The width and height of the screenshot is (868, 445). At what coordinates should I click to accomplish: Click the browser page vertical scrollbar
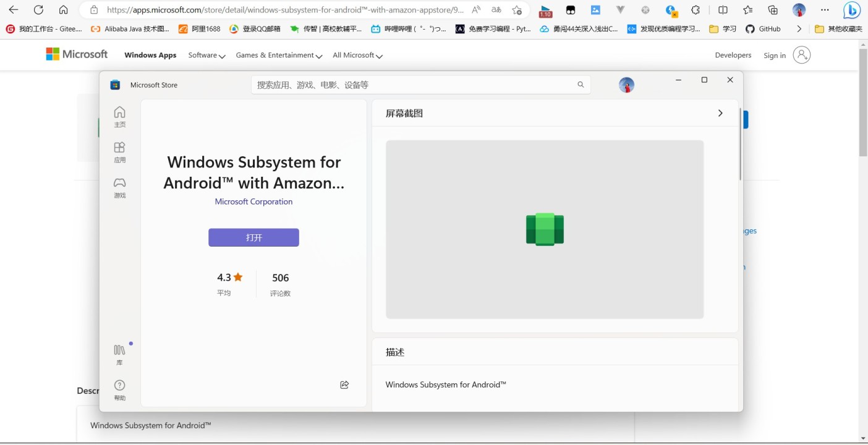click(x=863, y=102)
